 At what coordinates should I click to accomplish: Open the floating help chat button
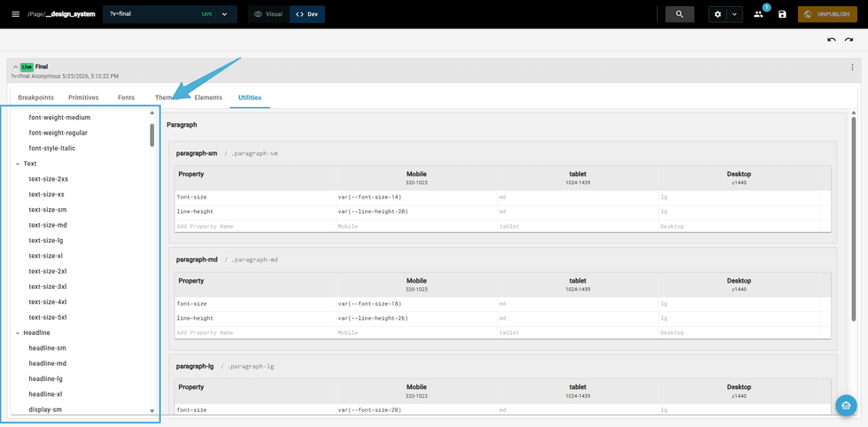846,405
